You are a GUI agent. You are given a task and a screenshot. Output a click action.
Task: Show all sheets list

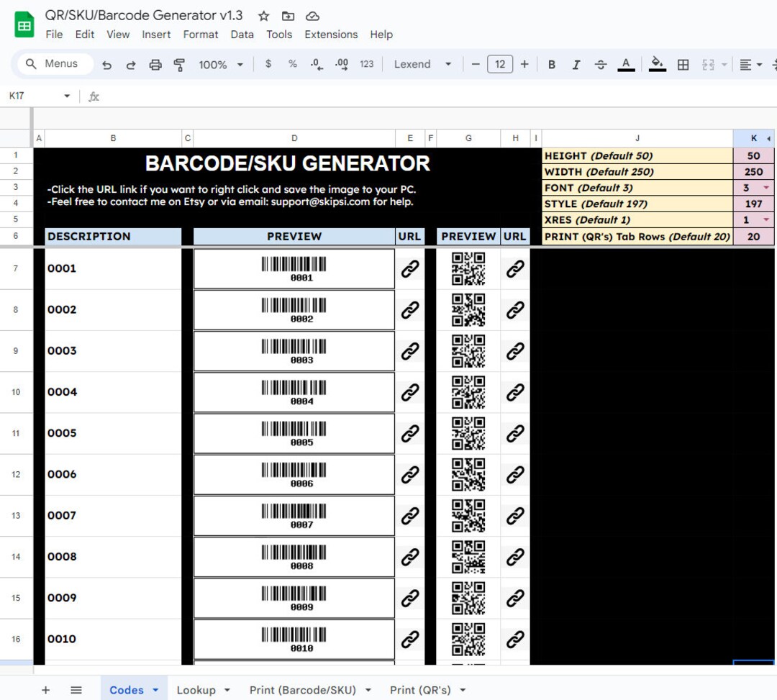(x=76, y=690)
